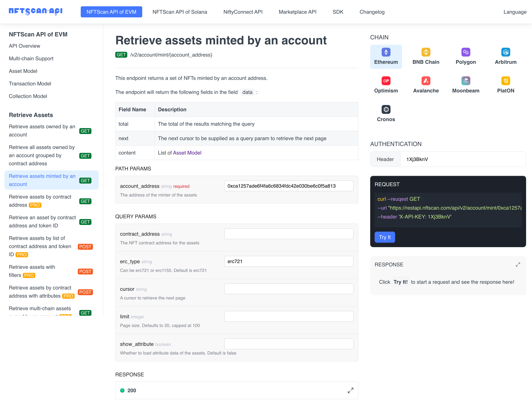Viewport: 532px width, 417px height.
Task: Focus the Header API key input
Action: click(x=463, y=159)
